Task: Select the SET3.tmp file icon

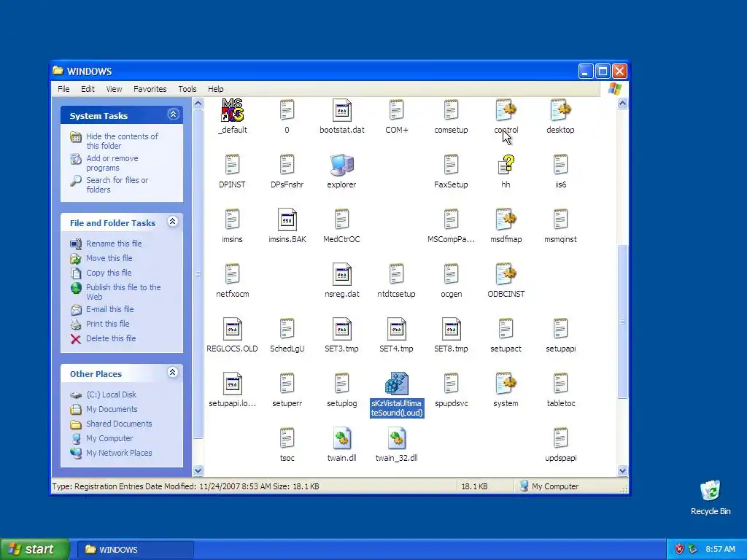Action: point(342,329)
